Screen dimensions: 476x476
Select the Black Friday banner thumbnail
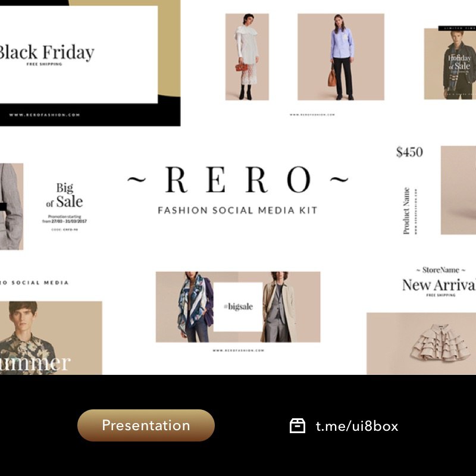pos(90,63)
